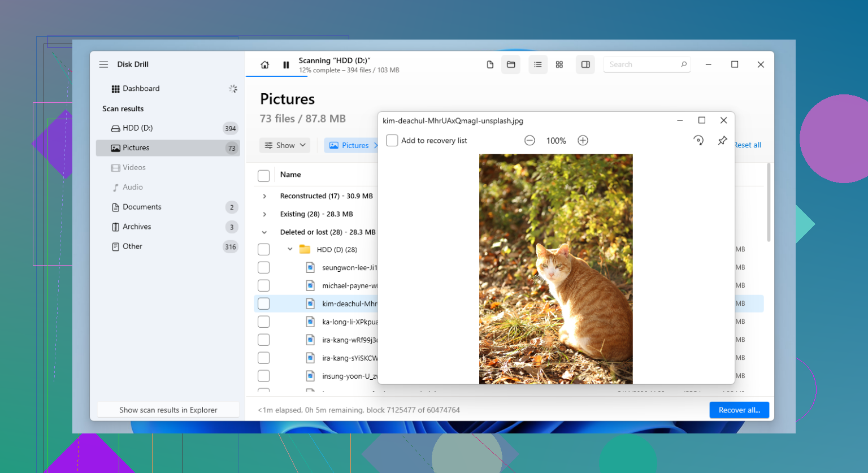This screenshot has height=473, width=868.
Task: Tick the Add to recovery list checkbox
Action: coord(392,141)
